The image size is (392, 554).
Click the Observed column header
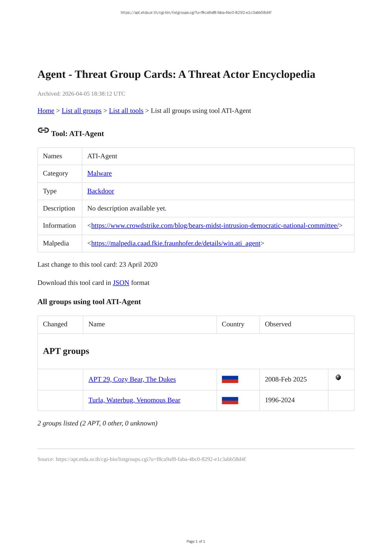(278, 324)
